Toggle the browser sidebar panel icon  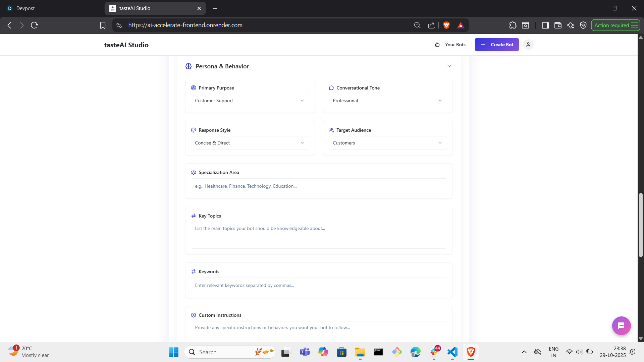[545, 25]
